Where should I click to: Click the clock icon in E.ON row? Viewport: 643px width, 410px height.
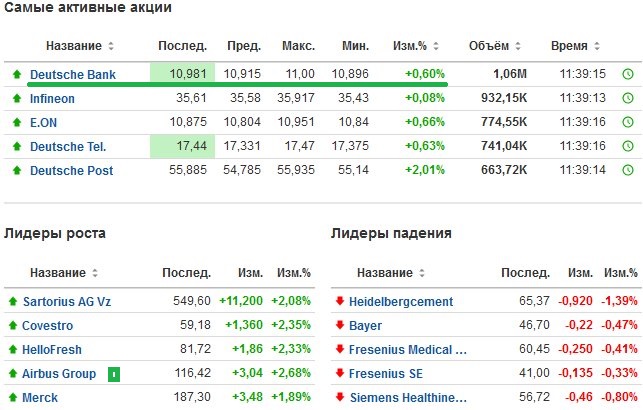[x=628, y=122]
